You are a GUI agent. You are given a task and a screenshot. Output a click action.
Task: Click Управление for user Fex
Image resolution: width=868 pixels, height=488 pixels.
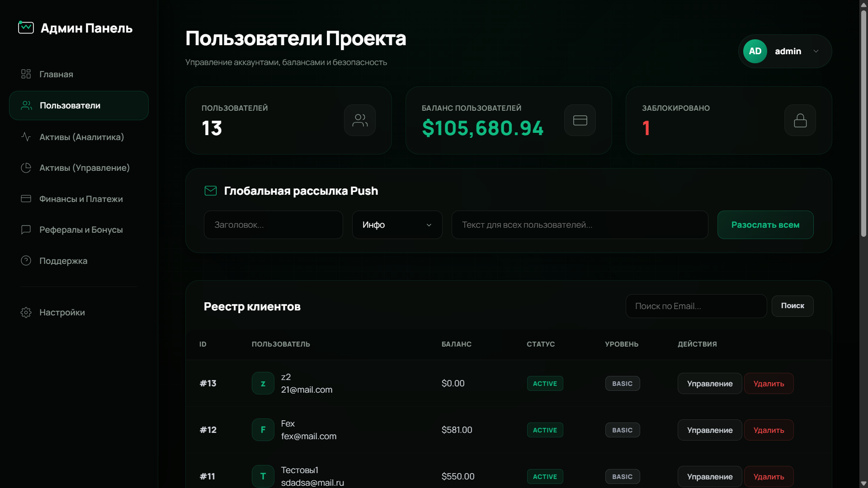(x=710, y=430)
